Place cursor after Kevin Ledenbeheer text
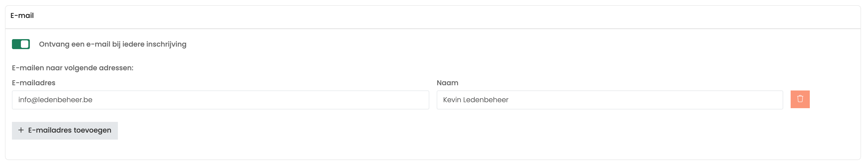The image size is (868, 165). point(509,100)
